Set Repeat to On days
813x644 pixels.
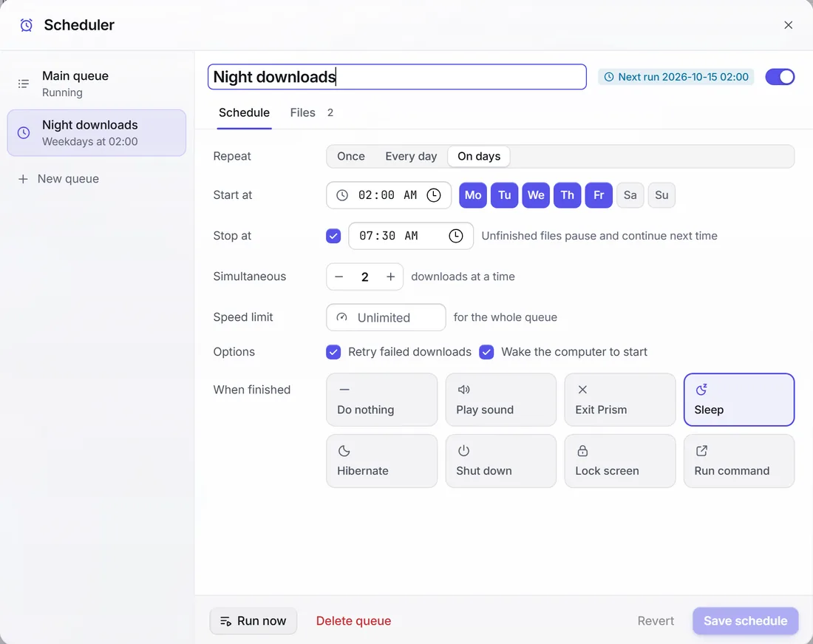[x=479, y=156]
